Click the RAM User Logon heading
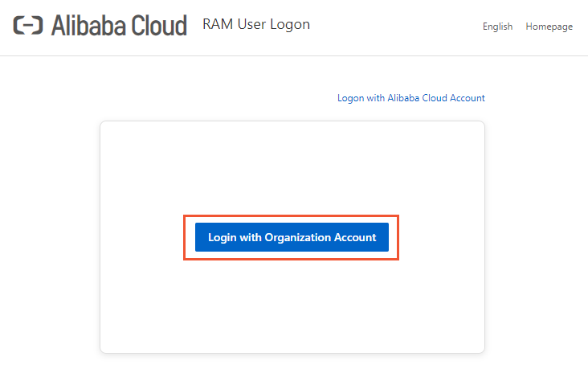 (256, 24)
